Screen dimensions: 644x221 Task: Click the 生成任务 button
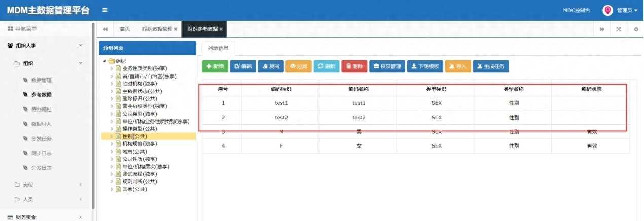tap(491, 66)
